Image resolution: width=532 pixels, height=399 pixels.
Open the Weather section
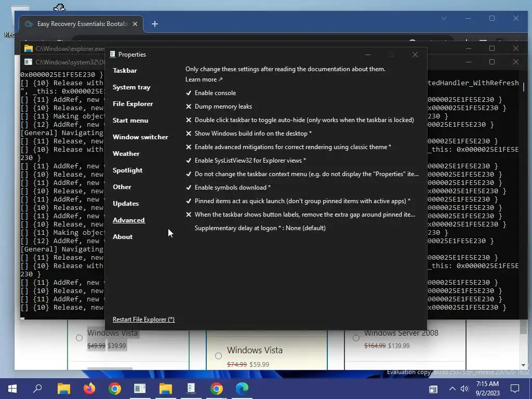click(126, 154)
